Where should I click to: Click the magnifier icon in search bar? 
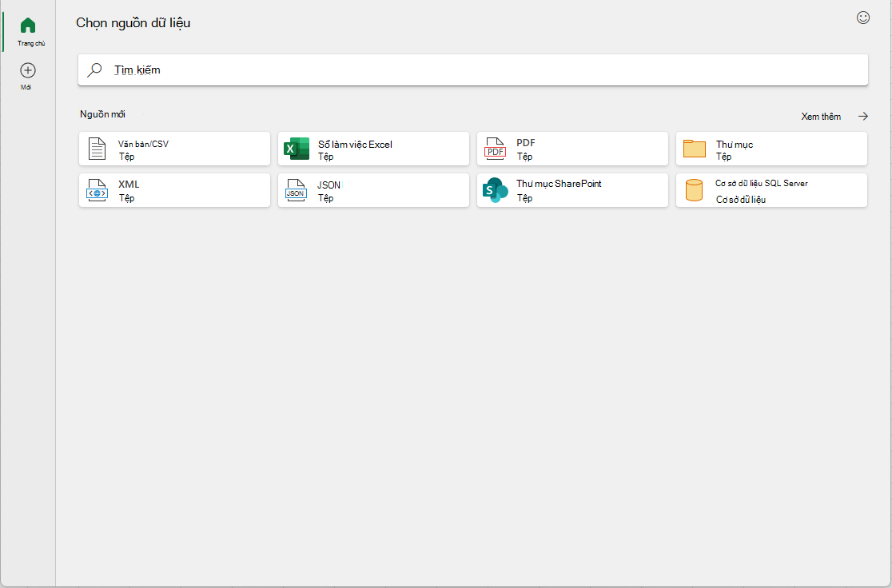pyautogui.click(x=94, y=70)
